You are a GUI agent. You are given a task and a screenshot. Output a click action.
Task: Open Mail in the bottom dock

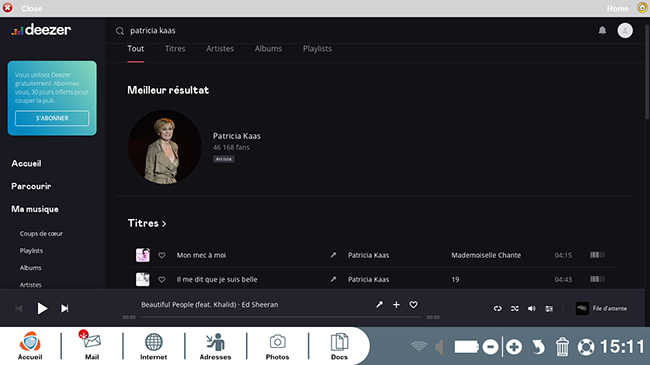pos(92,346)
